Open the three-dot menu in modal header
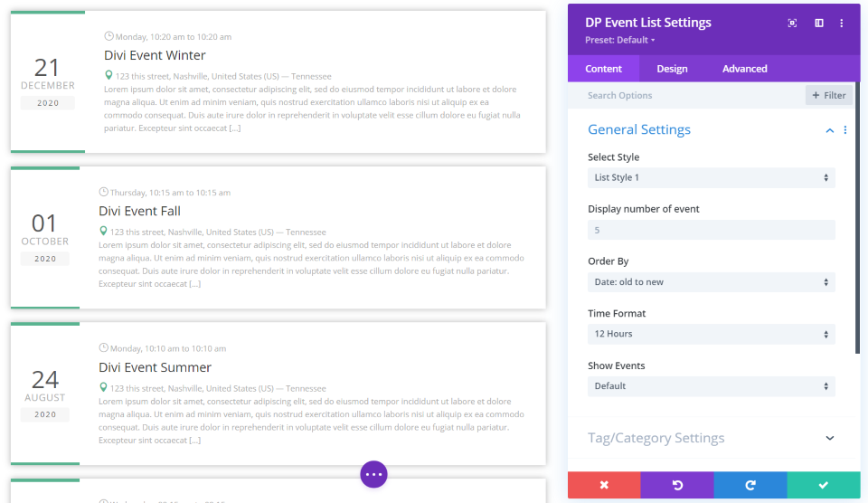 click(x=842, y=24)
